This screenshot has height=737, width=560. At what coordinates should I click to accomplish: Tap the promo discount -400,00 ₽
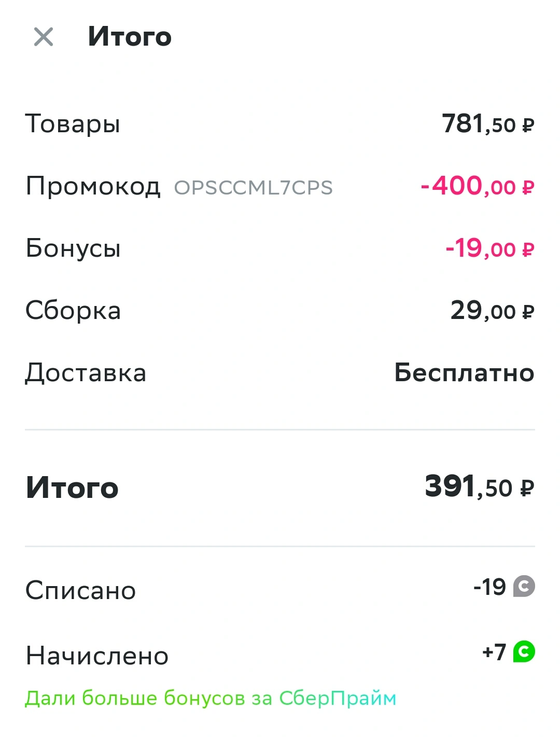[477, 187]
